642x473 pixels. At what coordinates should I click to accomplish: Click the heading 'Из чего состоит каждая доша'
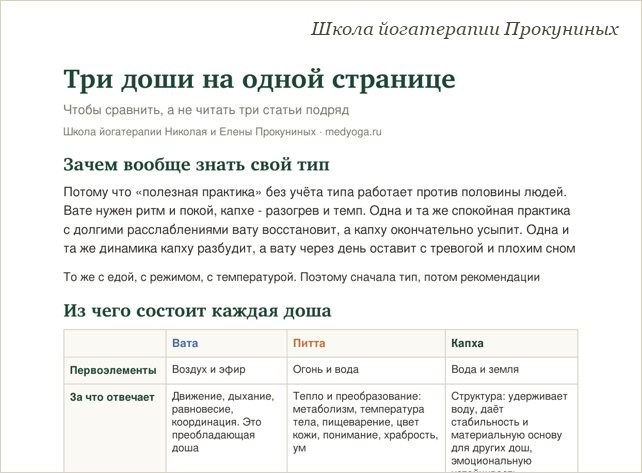(x=197, y=311)
